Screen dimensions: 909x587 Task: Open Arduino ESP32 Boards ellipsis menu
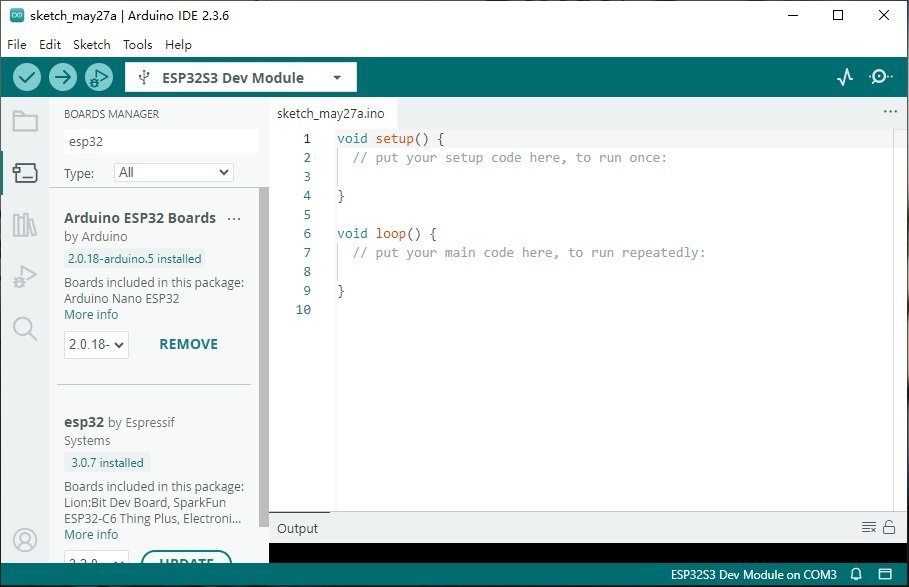pos(234,218)
